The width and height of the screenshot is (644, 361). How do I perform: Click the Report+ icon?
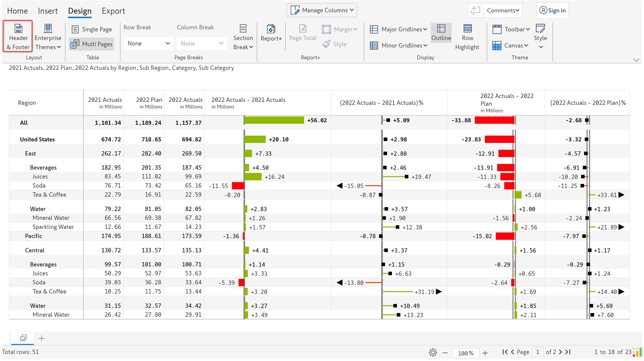pos(271,29)
